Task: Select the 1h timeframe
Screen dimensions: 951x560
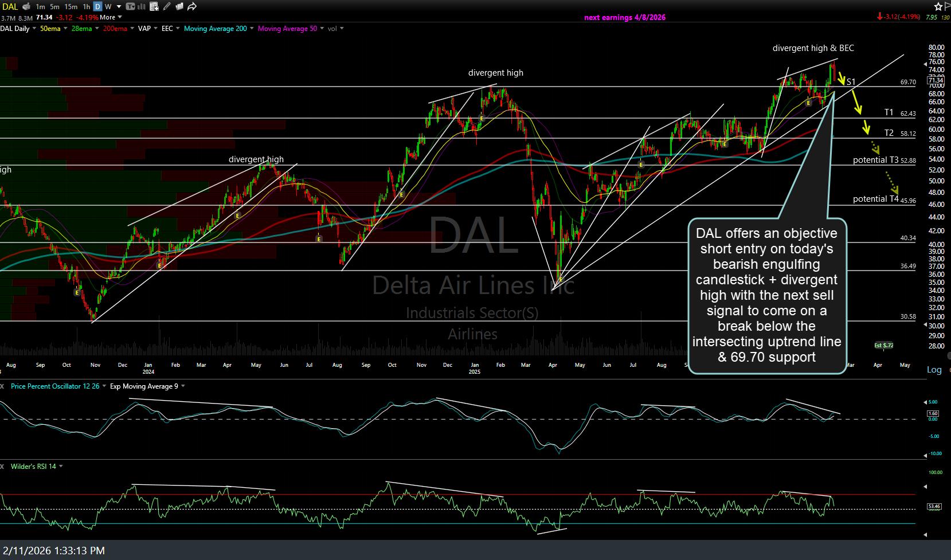Action: point(86,7)
